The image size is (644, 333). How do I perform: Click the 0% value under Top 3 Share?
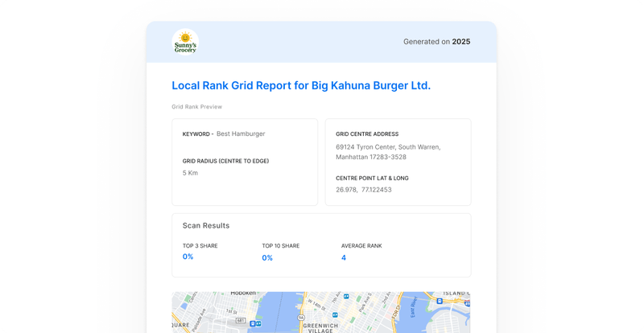tap(188, 257)
